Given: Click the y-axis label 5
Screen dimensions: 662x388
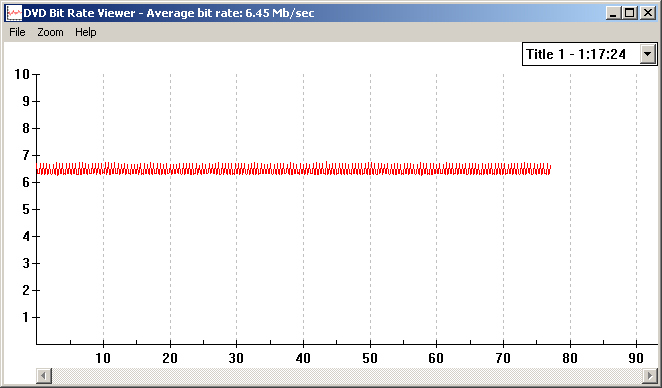Looking at the screenshot, I should [26, 209].
